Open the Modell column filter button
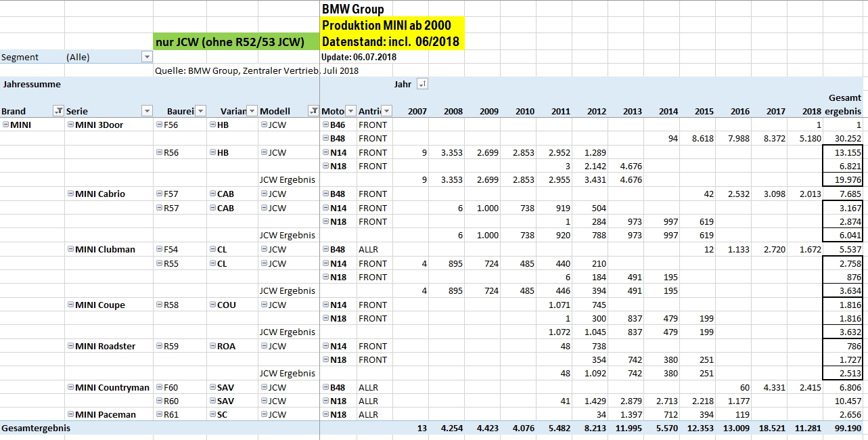 click(313, 111)
